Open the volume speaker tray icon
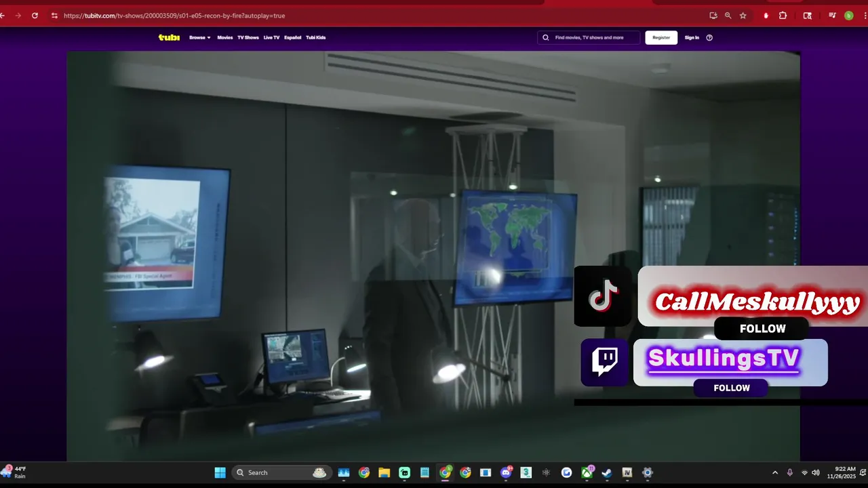 (816, 472)
